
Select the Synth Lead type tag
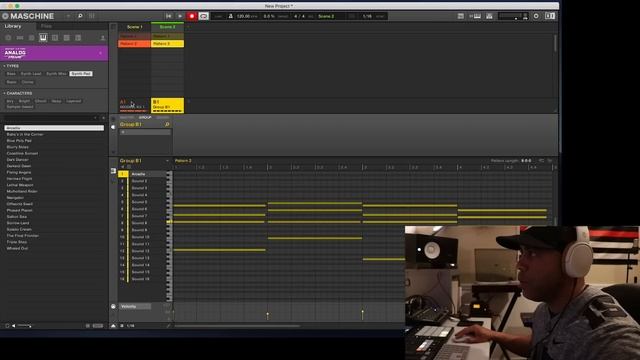31,74
